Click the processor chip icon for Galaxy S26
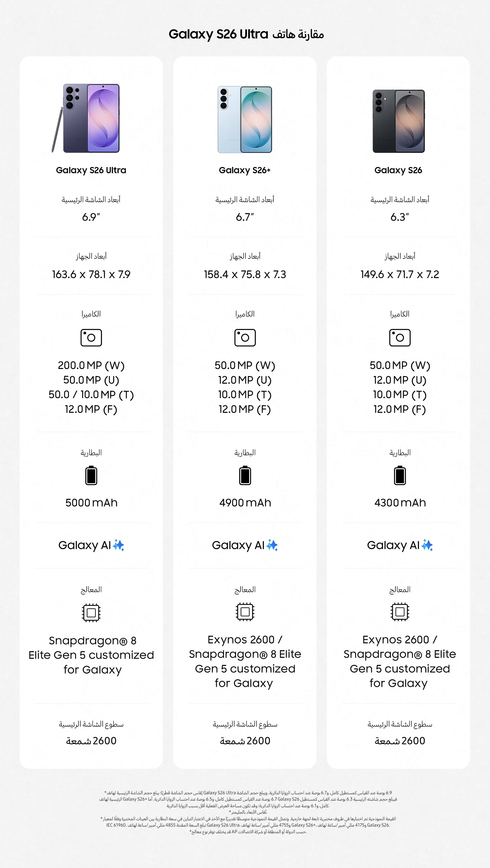The height and width of the screenshot is (868, 490). [400, 612]
